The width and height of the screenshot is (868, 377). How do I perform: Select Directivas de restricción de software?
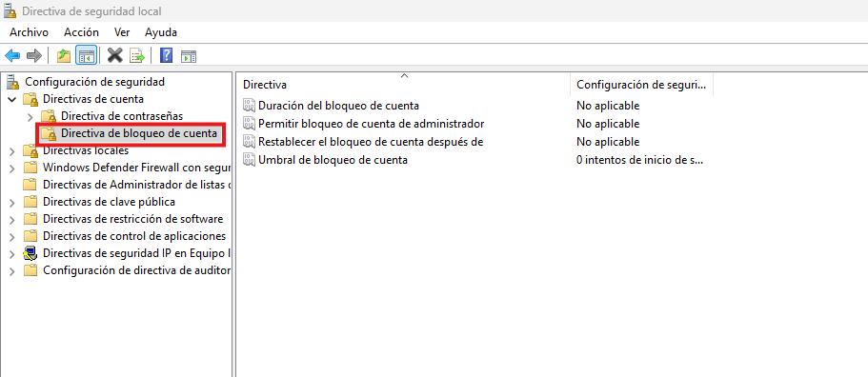pos(132,219)
